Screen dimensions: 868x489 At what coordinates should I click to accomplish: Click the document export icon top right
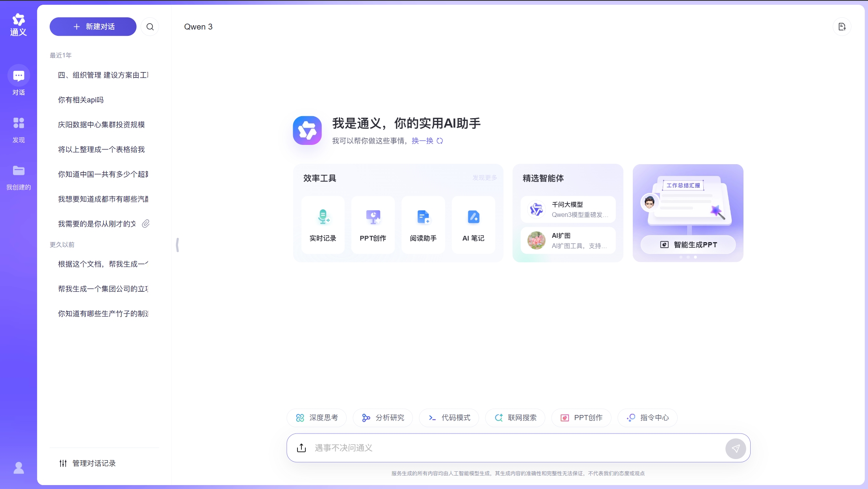pos(842,27)
